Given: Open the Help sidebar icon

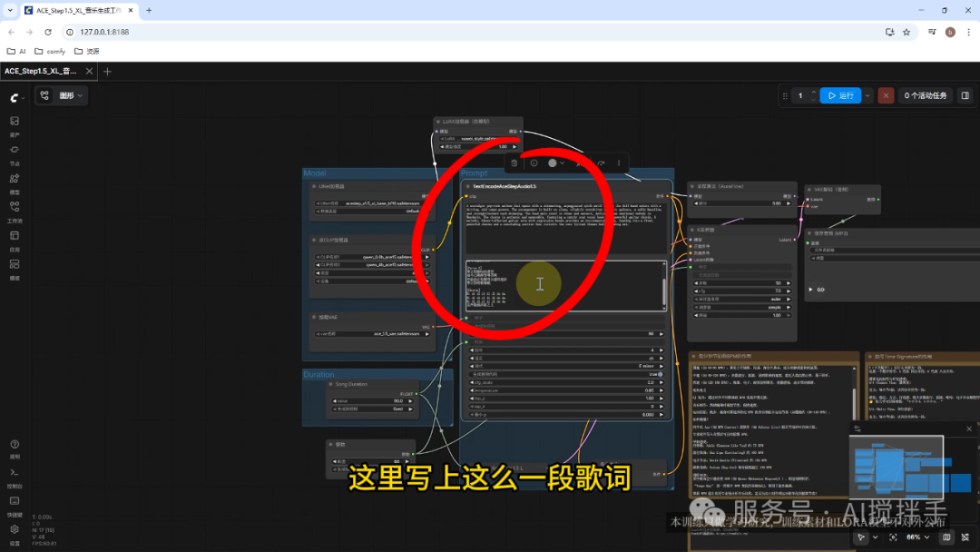Looking at the screenshot, I should pos(15,445).
